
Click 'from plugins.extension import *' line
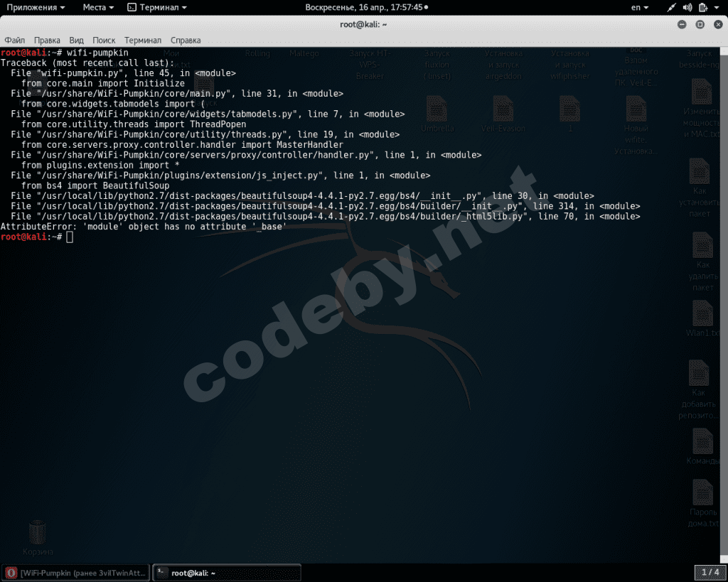coord(100,166)
